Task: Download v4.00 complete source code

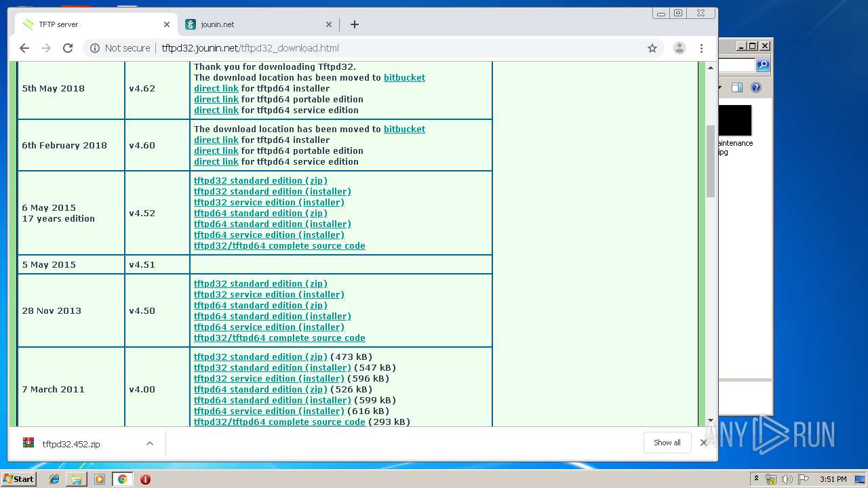Action: (279, 422)
